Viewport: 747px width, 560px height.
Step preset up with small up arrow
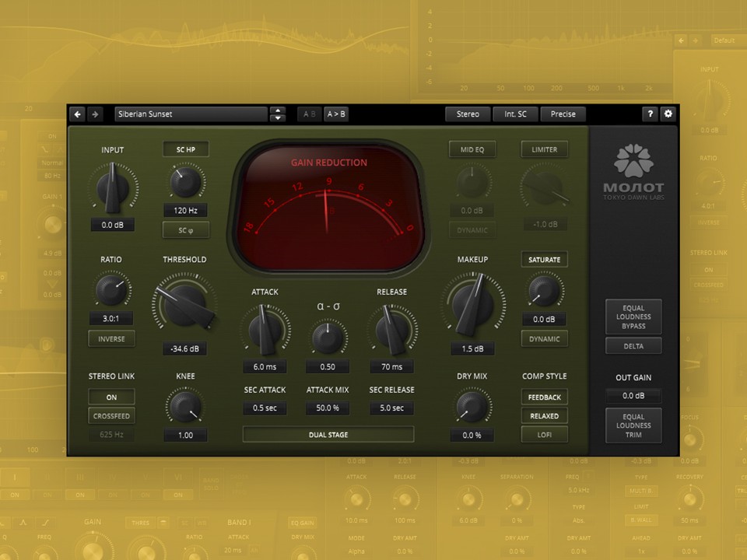(277, 110)
